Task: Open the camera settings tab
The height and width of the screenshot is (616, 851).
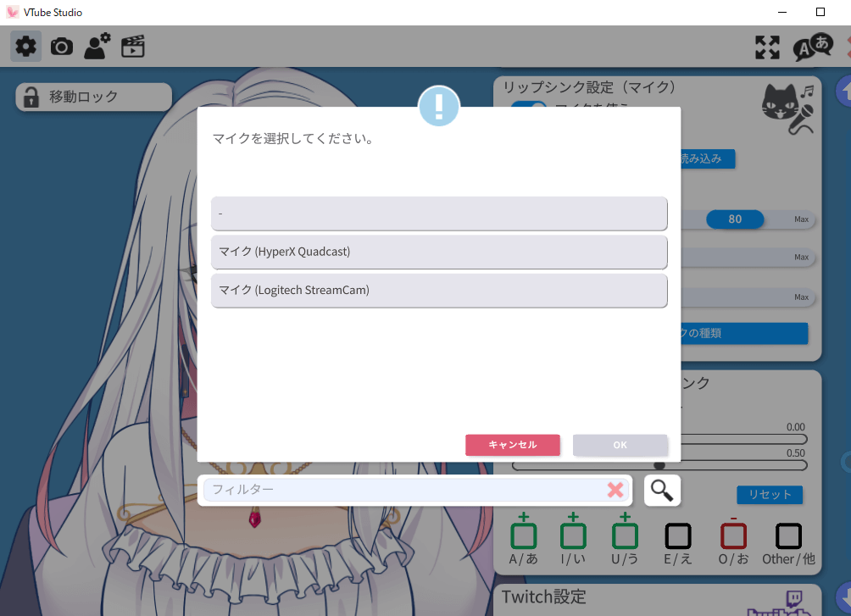Action: pos(62,47)
